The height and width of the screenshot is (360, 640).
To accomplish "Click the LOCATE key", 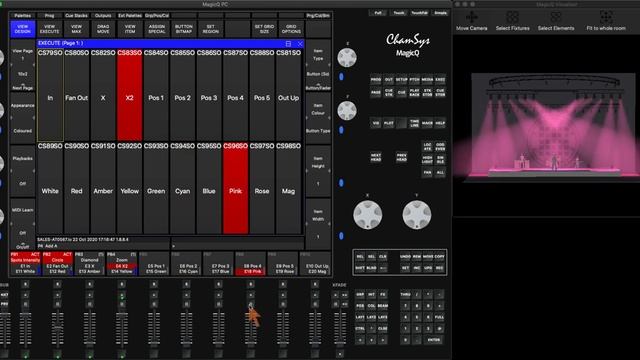I will [427, 147].
